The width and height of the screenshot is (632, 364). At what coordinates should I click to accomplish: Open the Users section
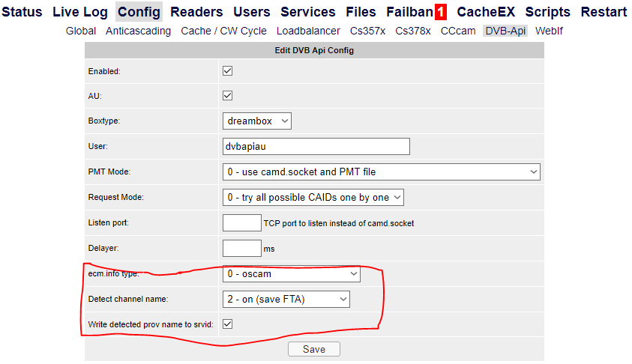251,12
